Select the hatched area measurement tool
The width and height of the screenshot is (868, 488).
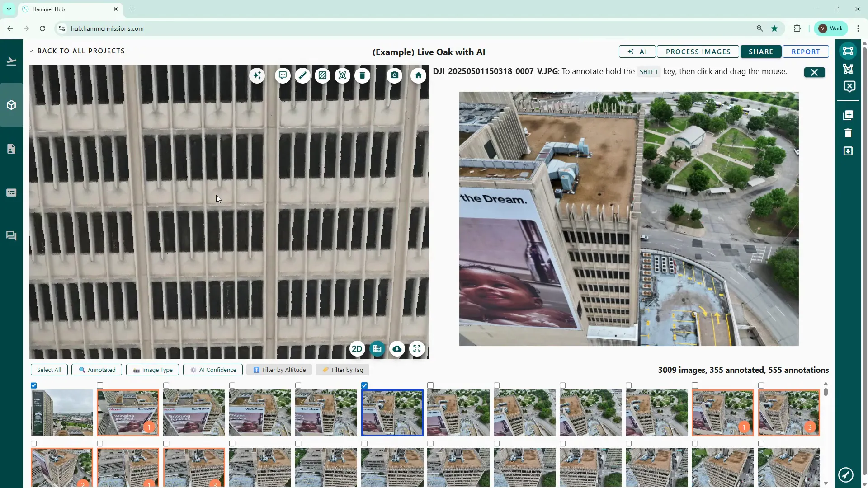(x=322, y=75)
